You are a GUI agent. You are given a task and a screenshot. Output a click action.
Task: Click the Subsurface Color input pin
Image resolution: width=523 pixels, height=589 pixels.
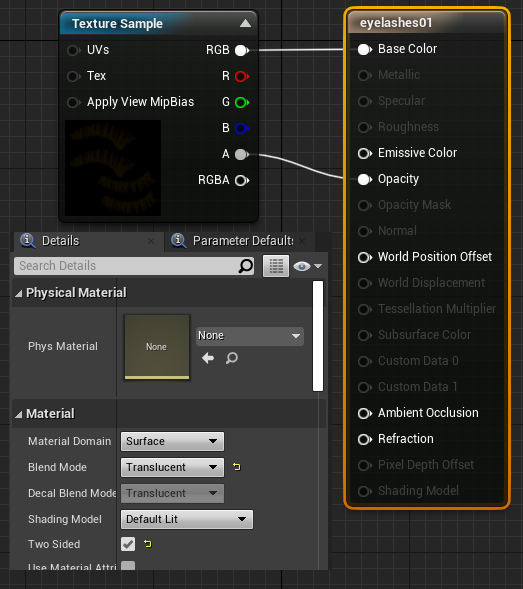point(364,335)
